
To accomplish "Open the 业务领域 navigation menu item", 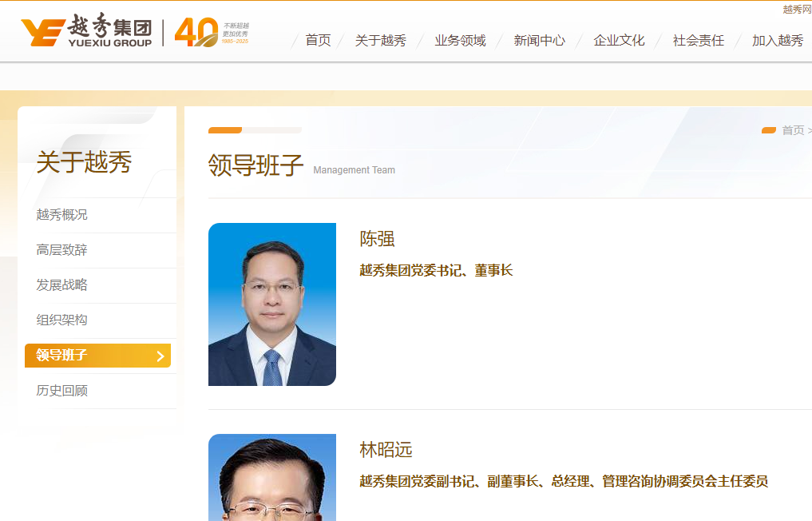I will [460, 41].
